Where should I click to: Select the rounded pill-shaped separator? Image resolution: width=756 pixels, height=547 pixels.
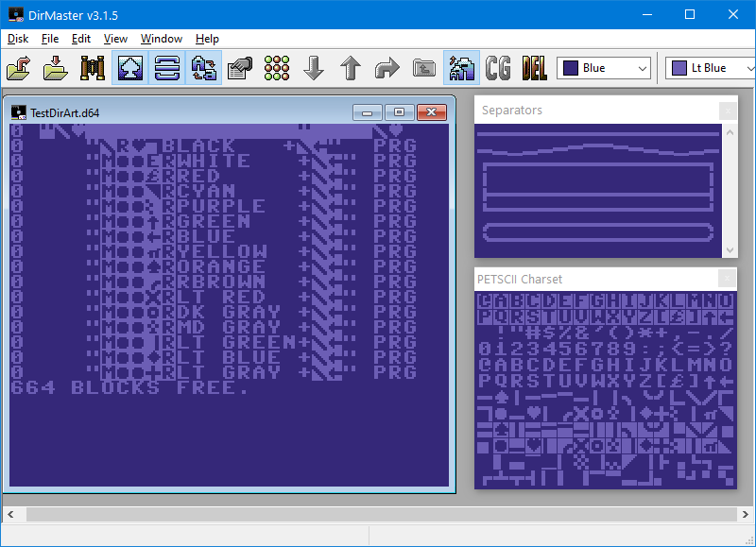(x=598, y=232)
